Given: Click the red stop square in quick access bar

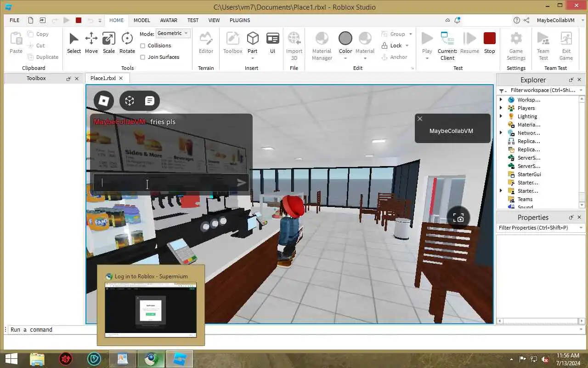Looking at the screenshot, I should [79, 20].
